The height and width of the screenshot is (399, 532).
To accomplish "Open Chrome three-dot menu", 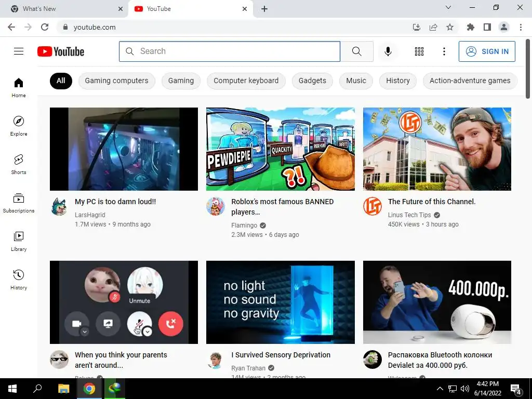I will click(521, 27).
